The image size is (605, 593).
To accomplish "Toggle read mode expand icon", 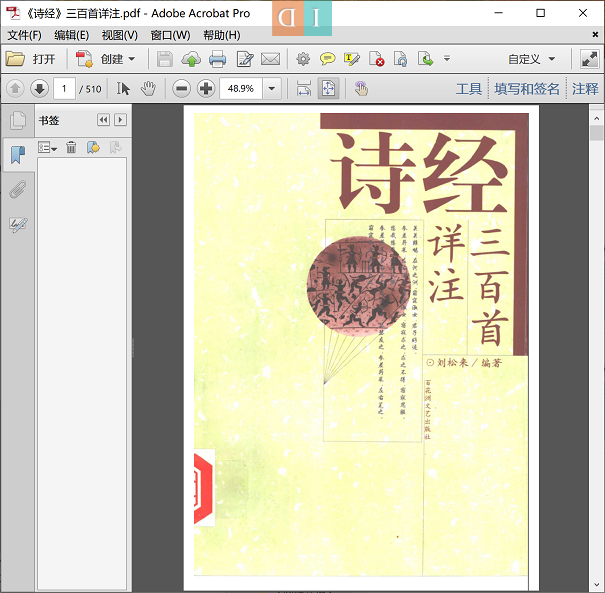I will click(x=590, y=59).
